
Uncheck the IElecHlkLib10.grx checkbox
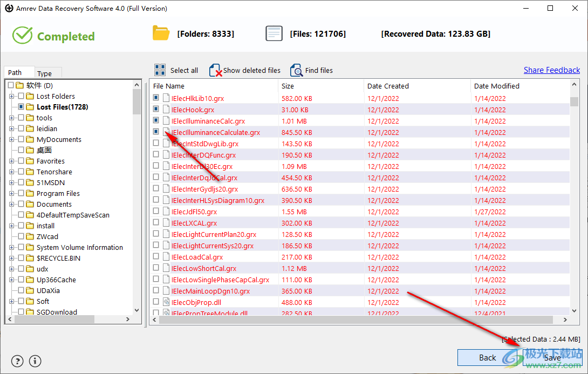(x=156, y=97)
